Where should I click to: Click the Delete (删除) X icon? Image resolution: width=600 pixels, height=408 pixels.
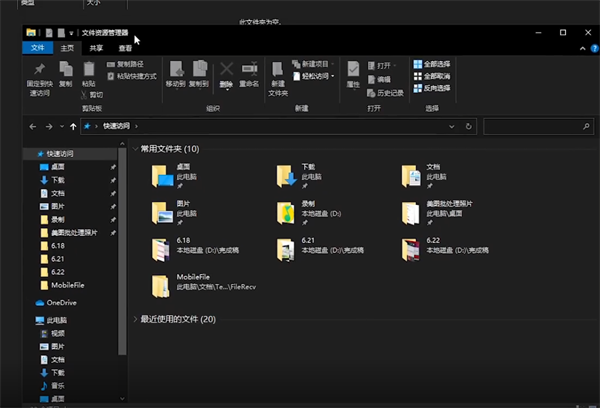226,70
